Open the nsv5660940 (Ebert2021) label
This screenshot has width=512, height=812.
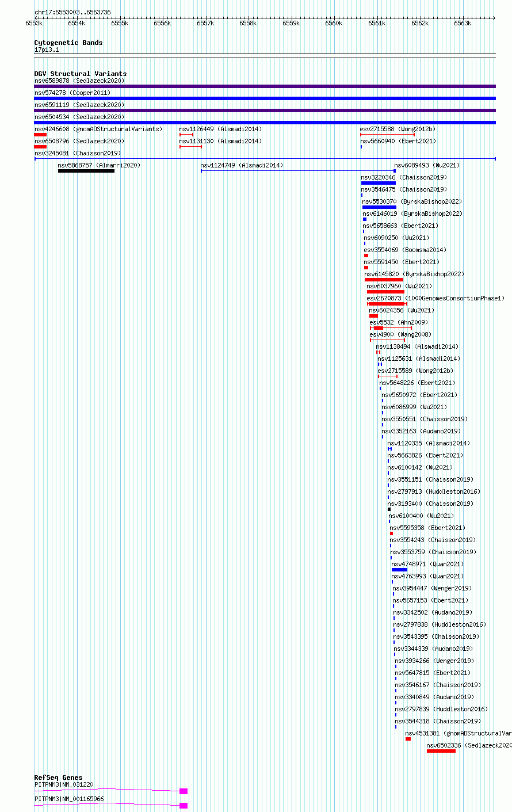[398, 141]
